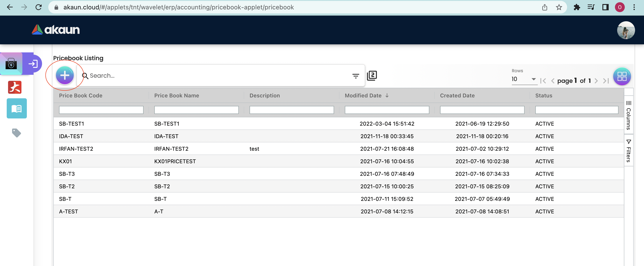Screen dimensions: 644x266
Task: Expand the Columns side panel
Action: point(629,115)
